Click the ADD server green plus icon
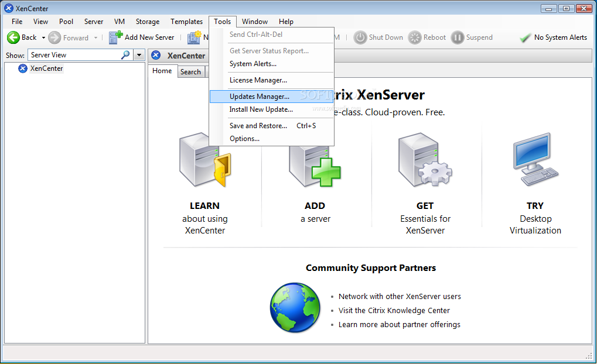597x364 pixels. (x=315, y=167)
